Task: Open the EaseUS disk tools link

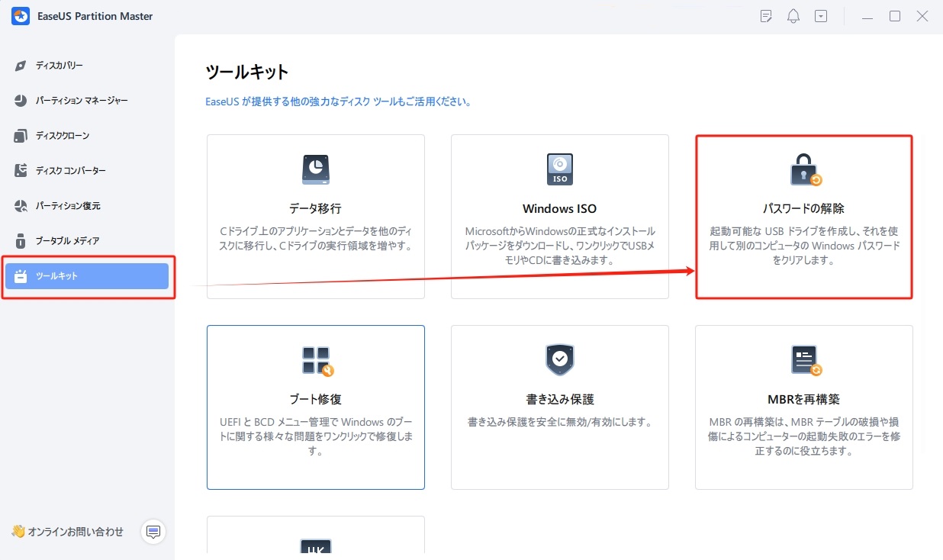Action: pos(339,100)
